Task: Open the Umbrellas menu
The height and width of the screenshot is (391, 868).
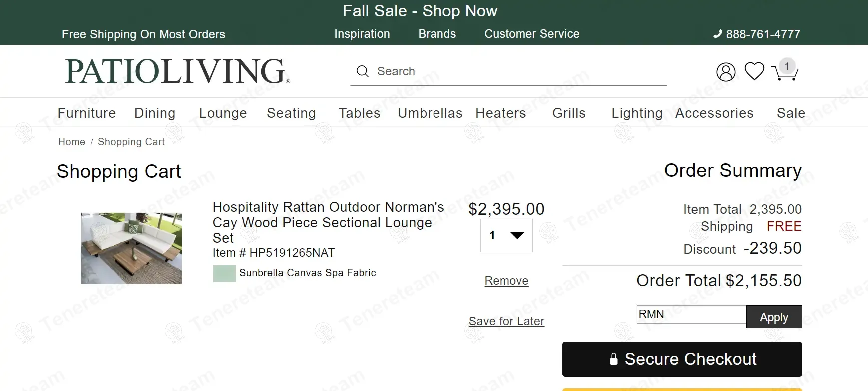Action: click(430, 113)
